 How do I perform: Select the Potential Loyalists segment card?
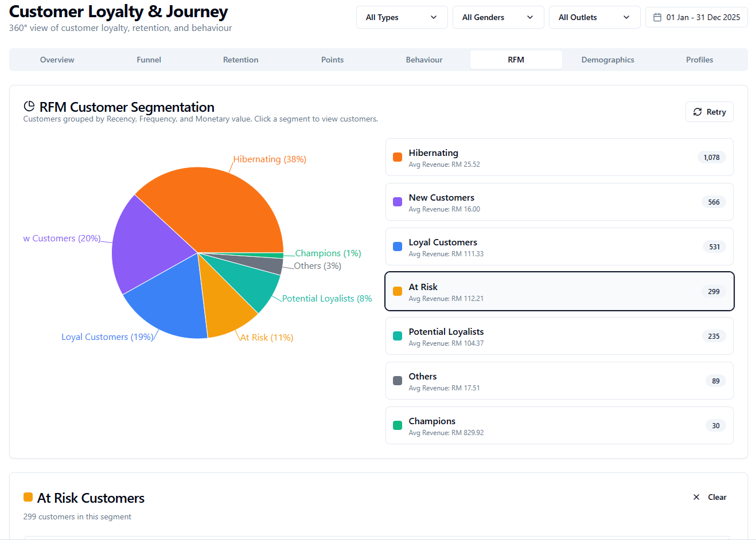coord(559,336)
